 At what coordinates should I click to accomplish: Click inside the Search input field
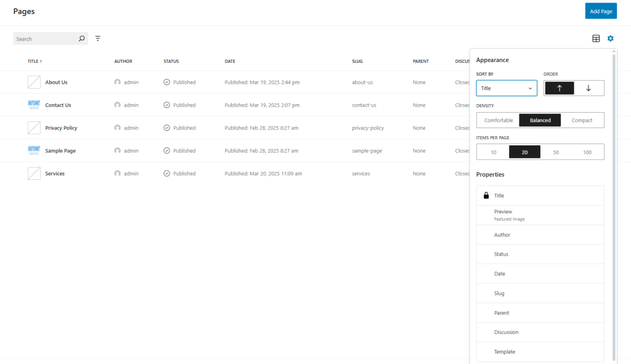coord(43,38)
